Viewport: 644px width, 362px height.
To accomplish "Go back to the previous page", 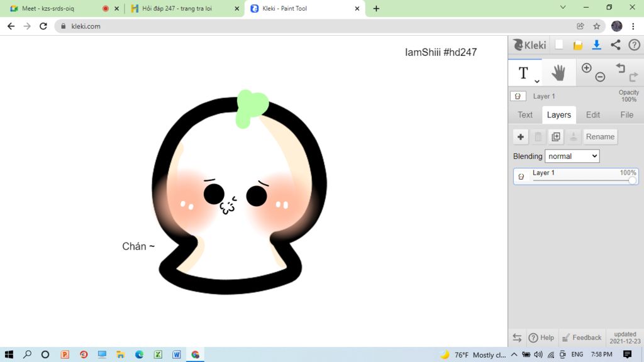I will pyautogui.click(x=11, y=26).
